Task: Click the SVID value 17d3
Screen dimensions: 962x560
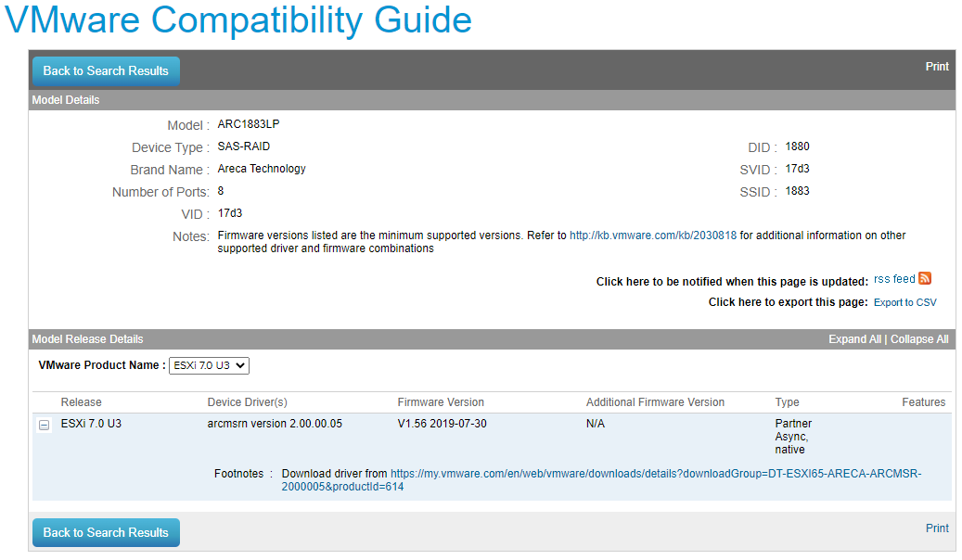Action: [797, 168]
